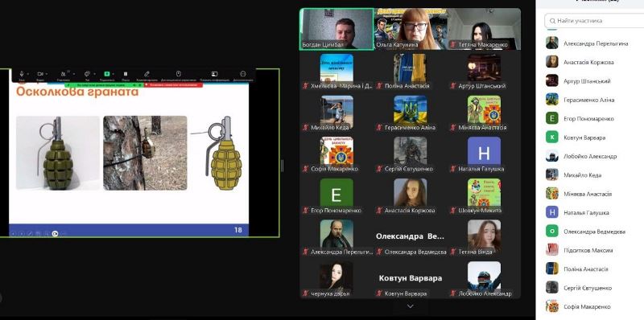Click the green share screen icon

[107, 74]
